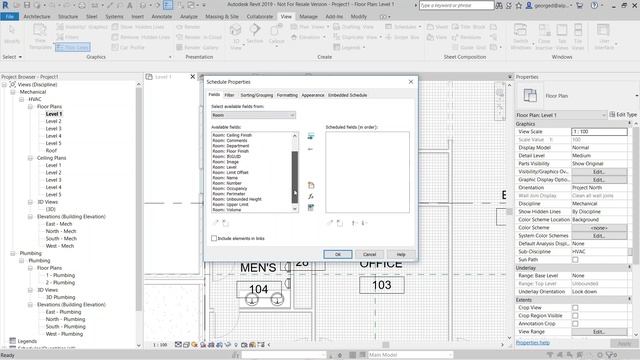The image size is (640, 360).
Task: Click the System Color Schemes Edit button
Action: coord(599,236)
